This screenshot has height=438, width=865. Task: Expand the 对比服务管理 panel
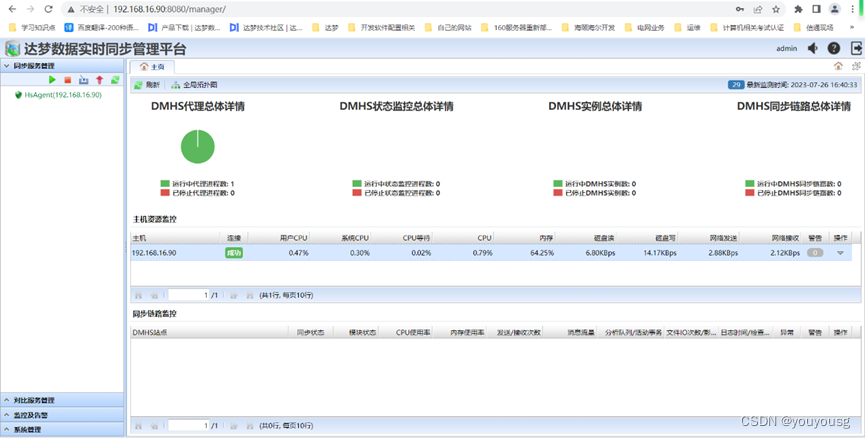(x=62, y=400)
